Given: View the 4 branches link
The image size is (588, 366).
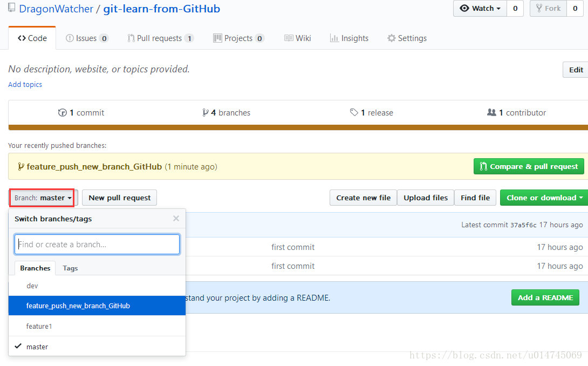Looking at the screenshot, I should point(226,113).
